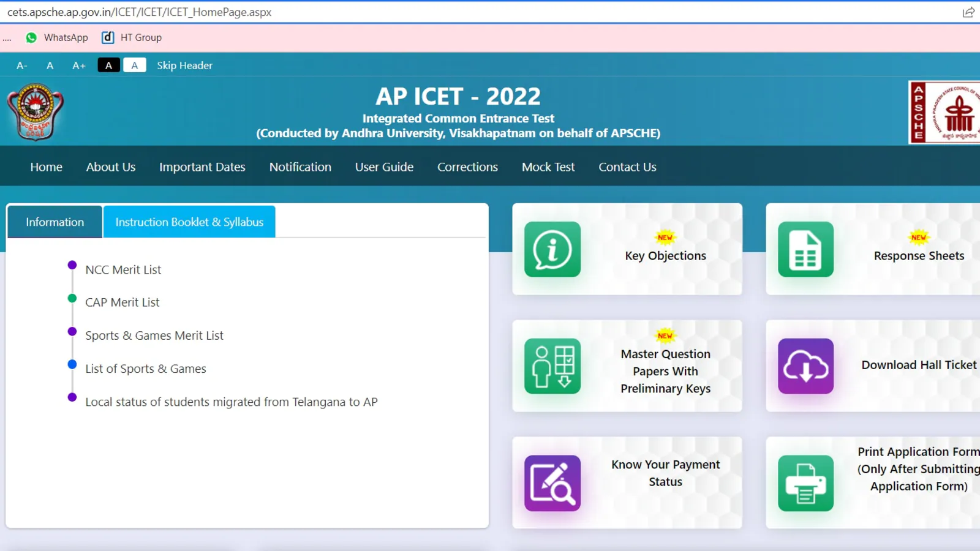Click Know Your Payment Status text
This screenshot has height=551, width=980.
pos(665,473)
